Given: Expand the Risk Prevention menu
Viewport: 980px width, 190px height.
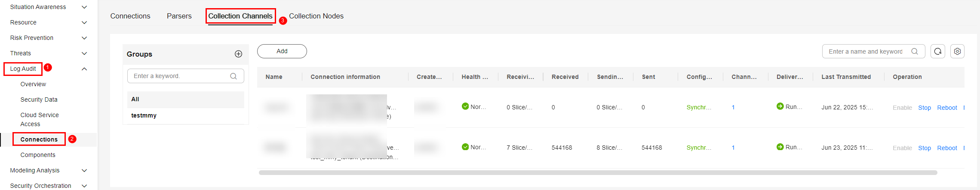Looking at the screenshot, I should click(84, 38).
